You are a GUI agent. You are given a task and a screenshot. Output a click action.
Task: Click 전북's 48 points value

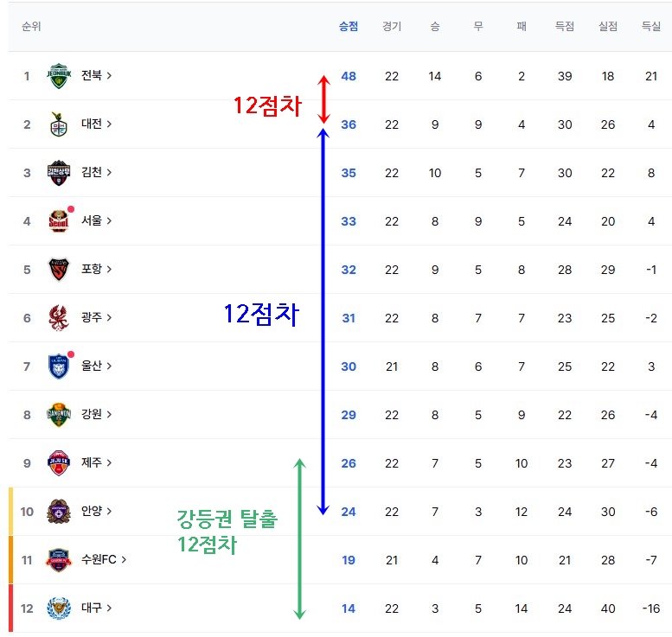(349, 76)
